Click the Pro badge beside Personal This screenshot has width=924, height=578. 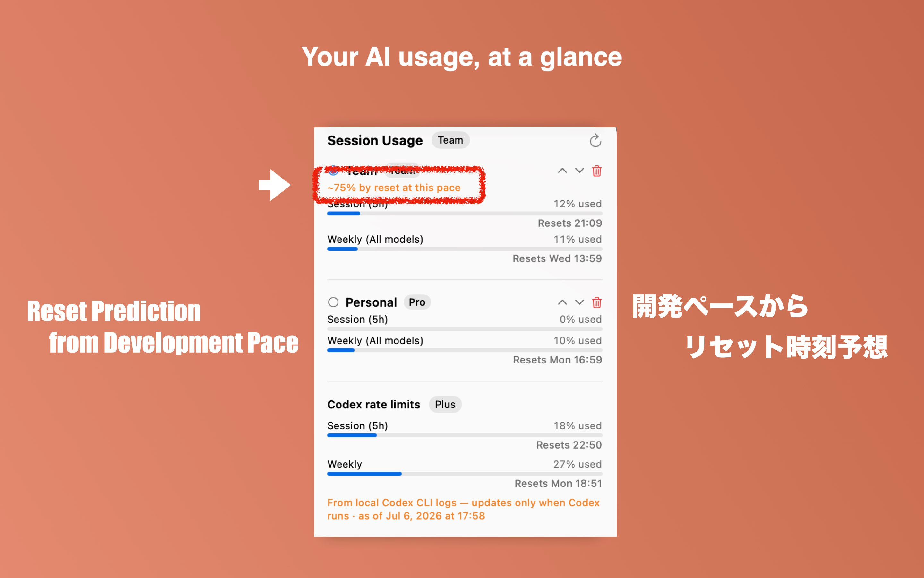point(417,302)
